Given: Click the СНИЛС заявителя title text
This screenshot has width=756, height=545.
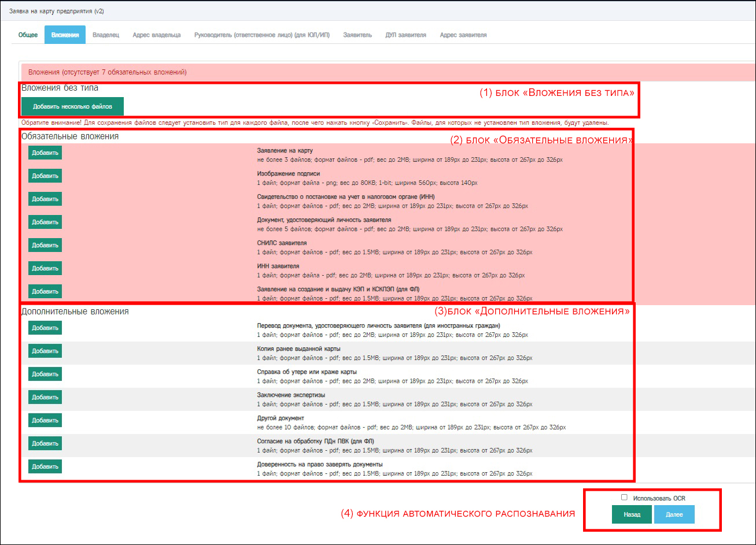Looking at the screenshot, I should (282, 243).
